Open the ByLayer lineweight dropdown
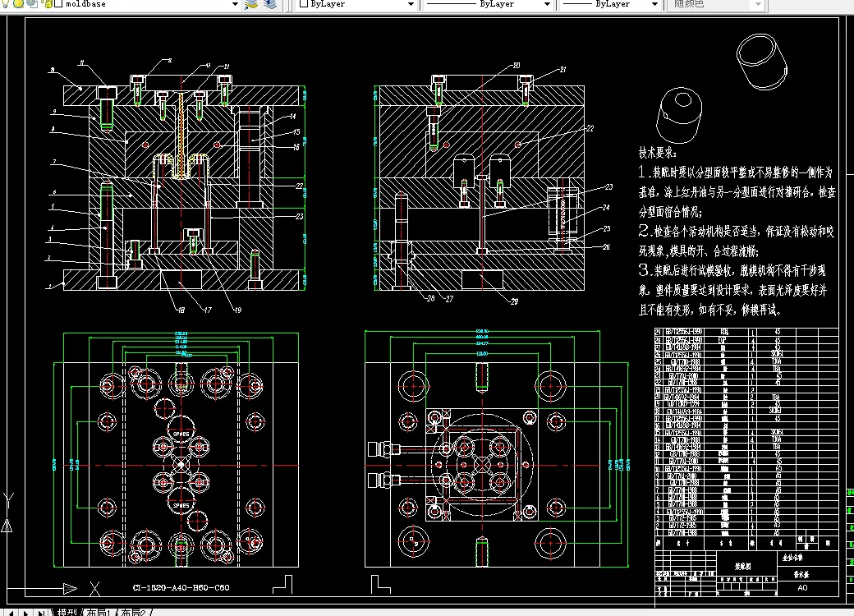 [x=654, y=4]
